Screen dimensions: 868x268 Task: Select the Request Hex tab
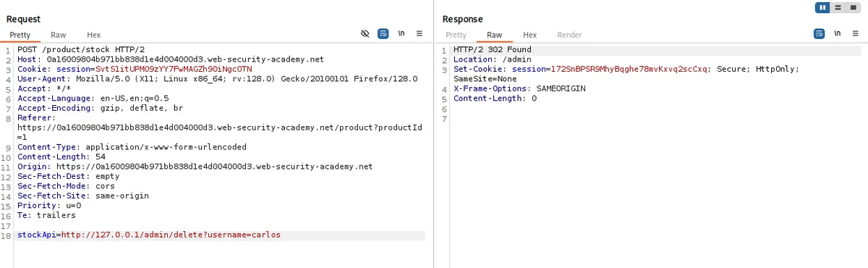[x=94, y=35]
